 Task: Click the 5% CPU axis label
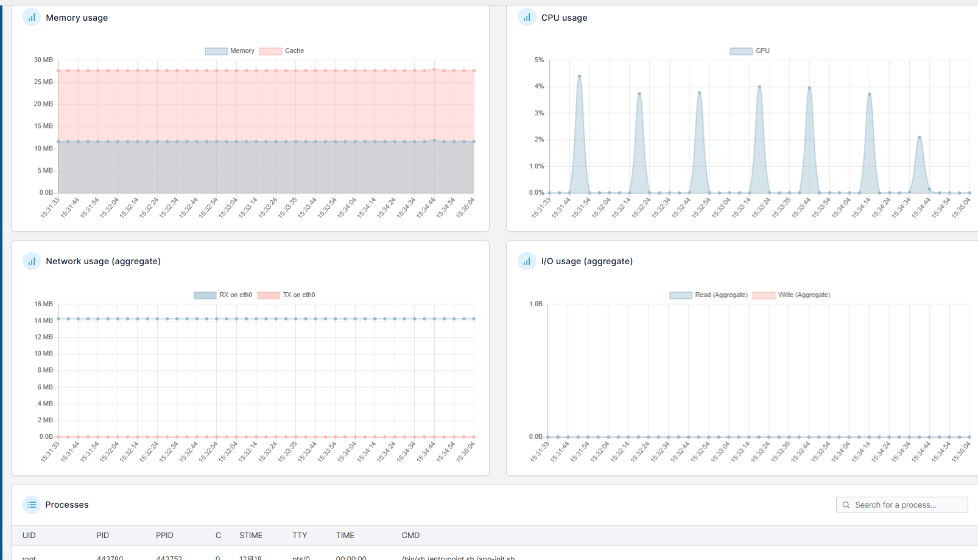[x=539, y=60]
